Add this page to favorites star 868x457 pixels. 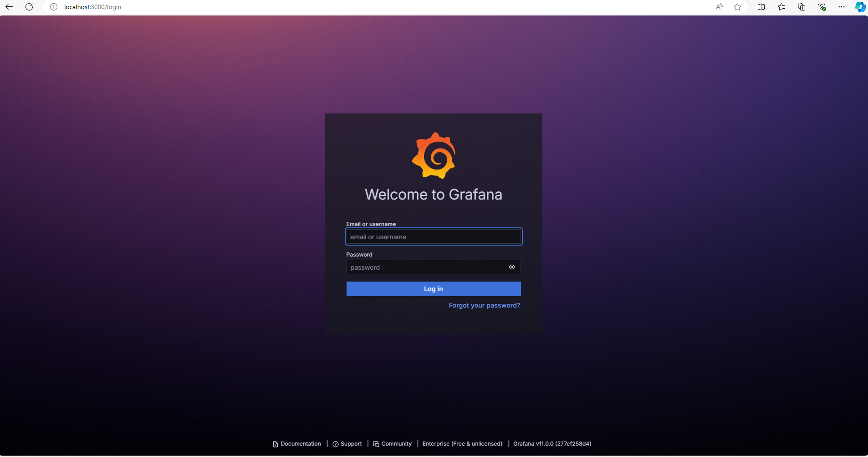coord(737,7)
